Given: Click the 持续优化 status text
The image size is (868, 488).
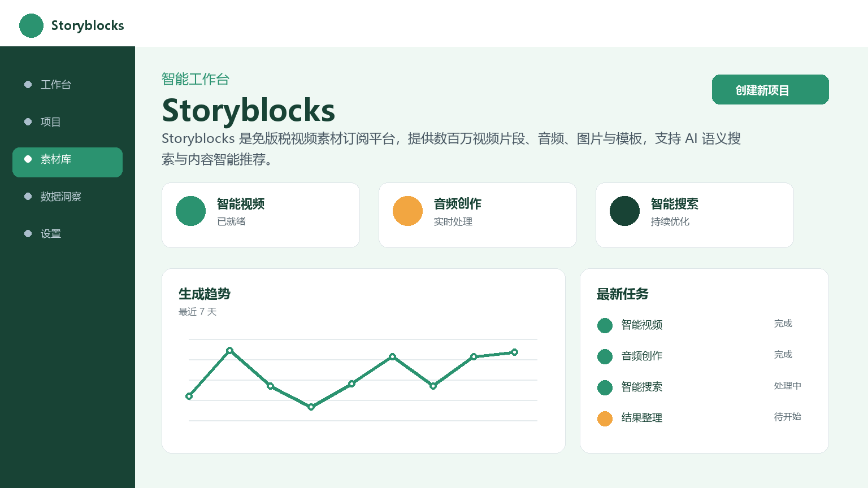Looking at the screenshot, I should click(x=670, y=221).
